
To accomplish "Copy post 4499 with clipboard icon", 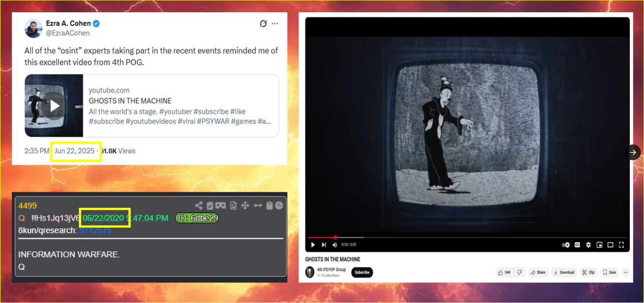I will [270, 205].
